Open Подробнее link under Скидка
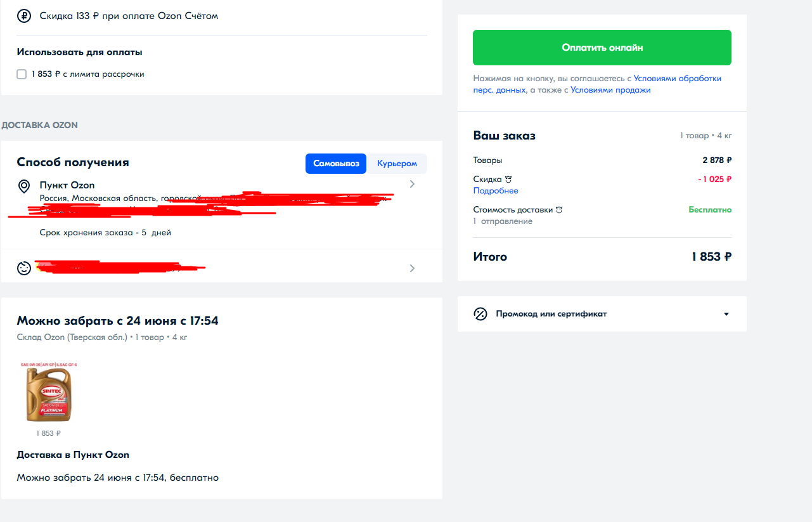The image size is (812, 522). tap(496, 191)
